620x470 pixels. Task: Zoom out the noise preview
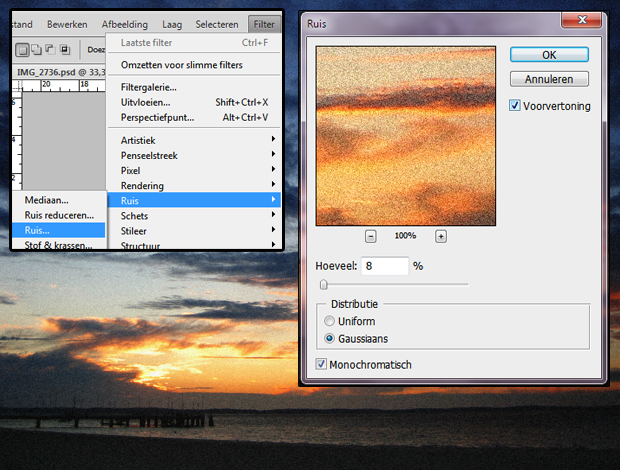pyautogui.click(x=370, y=236)
